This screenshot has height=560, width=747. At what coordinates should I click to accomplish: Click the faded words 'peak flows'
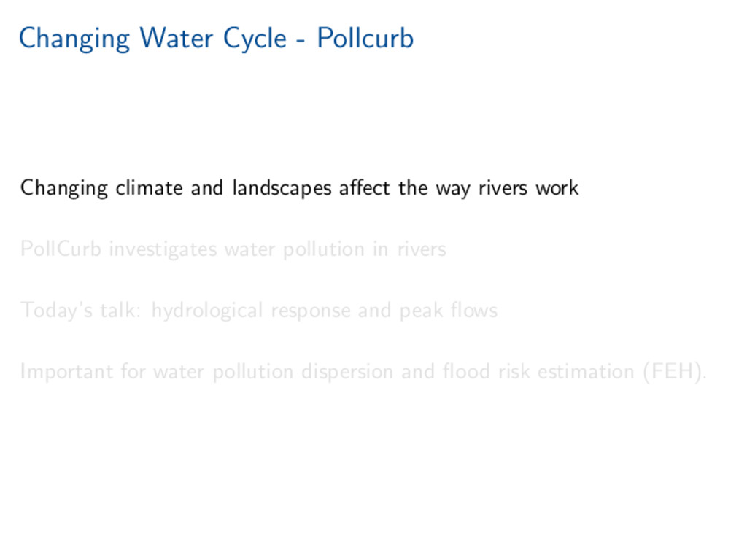[449, 311]
